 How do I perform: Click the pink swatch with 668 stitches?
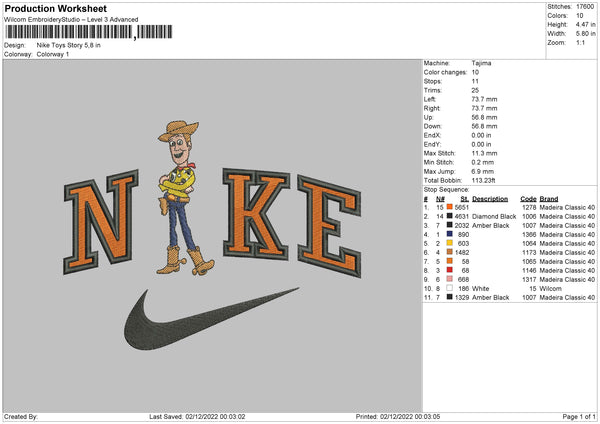point(449,279)
